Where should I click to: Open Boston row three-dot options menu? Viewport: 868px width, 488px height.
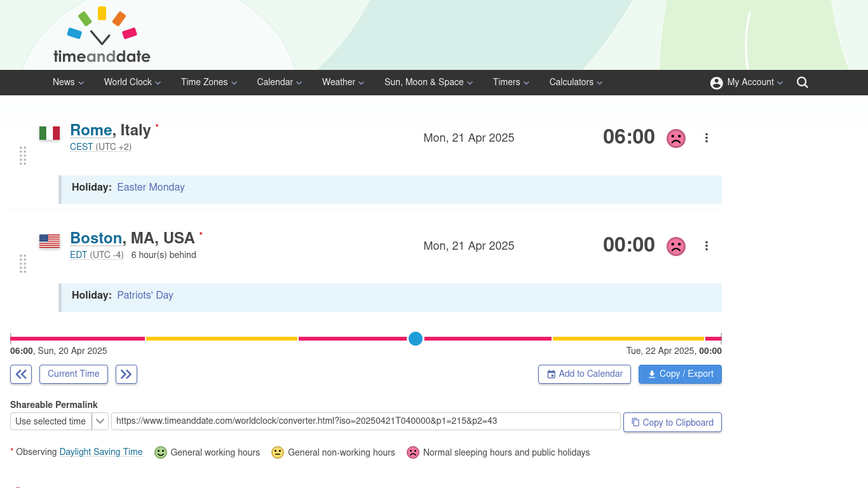(706, 246)
